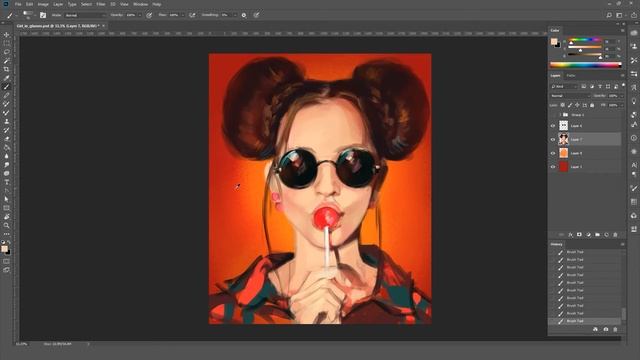The height and width of the screenshot is (360, 640).
Task: Swap foreground and background colors in toolbox
Action: click(x=9, y=242)
